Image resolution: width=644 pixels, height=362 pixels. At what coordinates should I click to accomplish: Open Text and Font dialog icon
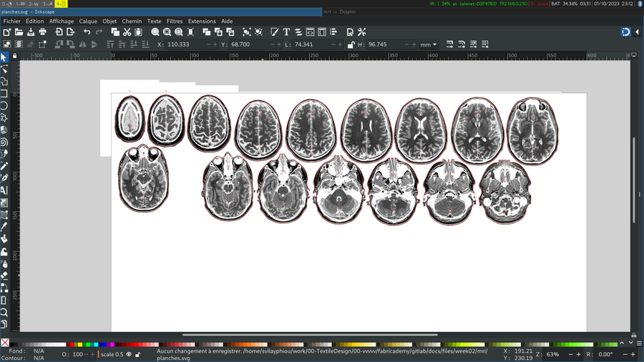[286, 32]
